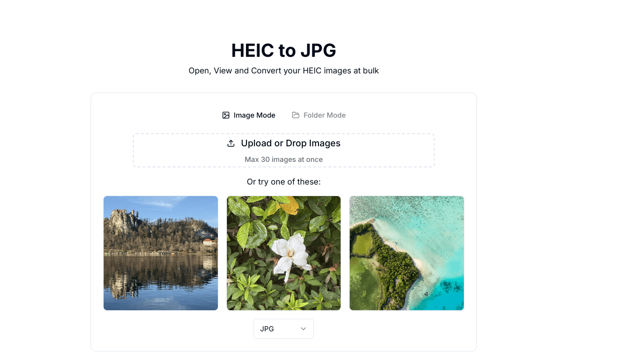Screen dimensions: 644x362
Task: Select the aerial beach sample image
Action: tap(407, 253)
